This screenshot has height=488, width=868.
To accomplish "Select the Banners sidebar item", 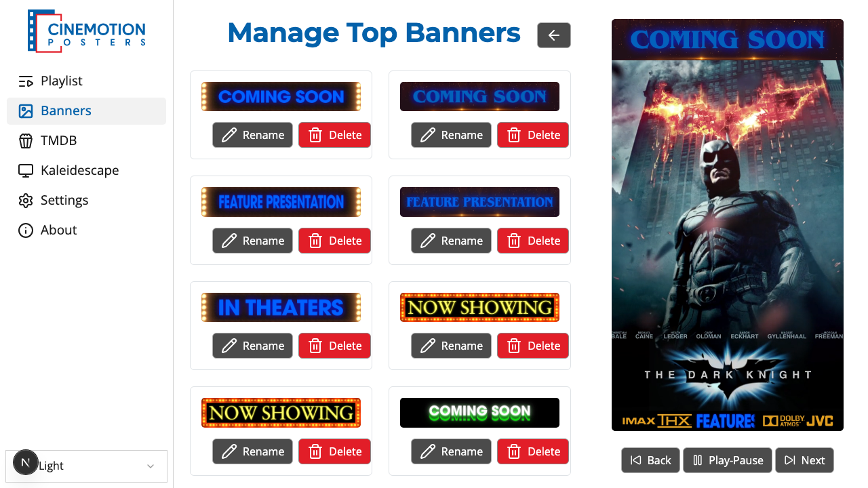I will pyautogui.click(x=86, y=111).
